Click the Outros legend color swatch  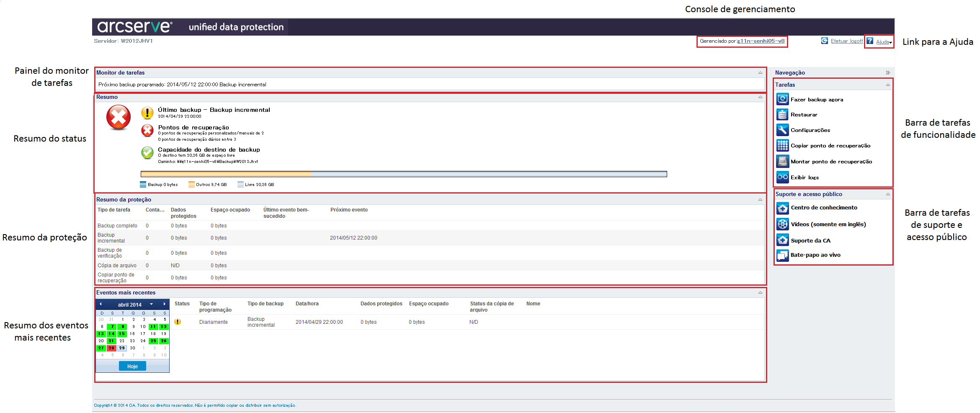[x=191, y=184]
